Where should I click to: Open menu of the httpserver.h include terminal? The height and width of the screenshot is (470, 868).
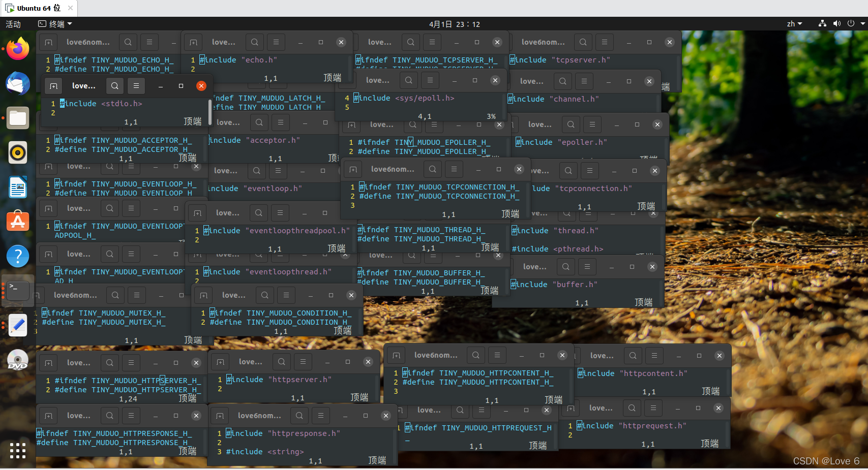point(303,362)
